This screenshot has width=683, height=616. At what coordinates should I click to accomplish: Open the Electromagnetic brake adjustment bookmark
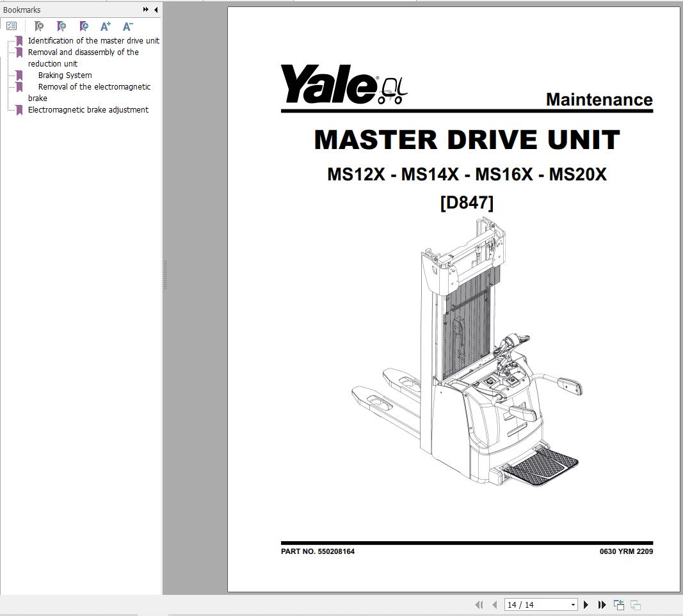(88, 110)
